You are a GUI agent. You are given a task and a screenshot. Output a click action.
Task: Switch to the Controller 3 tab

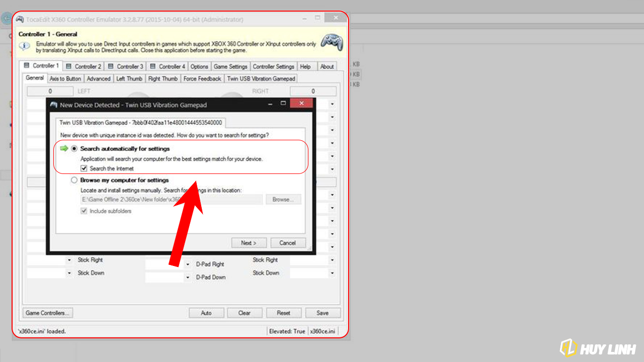click(x=126, y=66)
